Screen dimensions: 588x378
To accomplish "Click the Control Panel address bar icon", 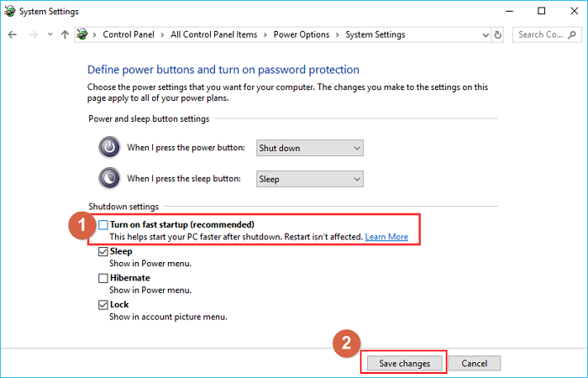I will pos(83,34).
